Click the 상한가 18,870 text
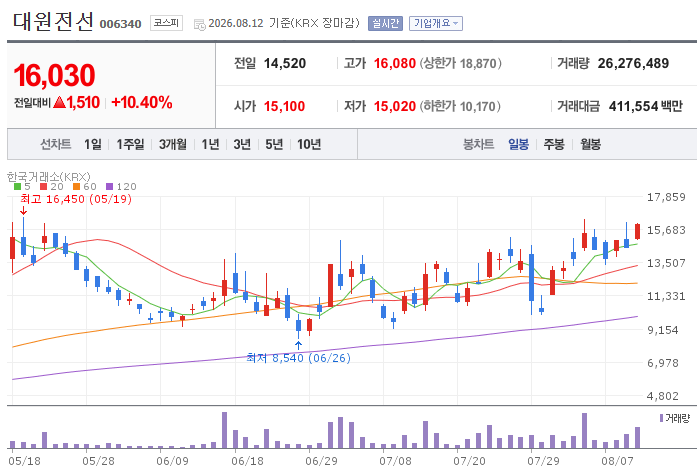 [x=461, y=64]
